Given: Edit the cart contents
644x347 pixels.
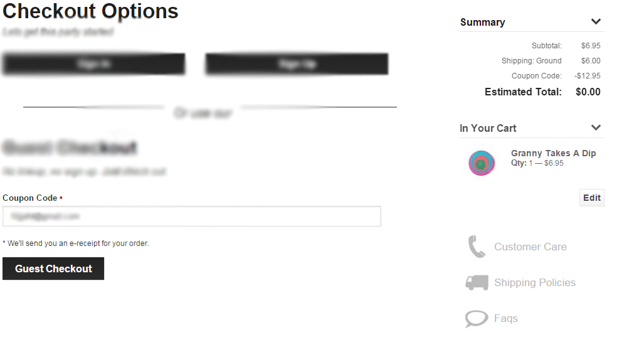Looking at the screenshot, I should click(592, 198).
